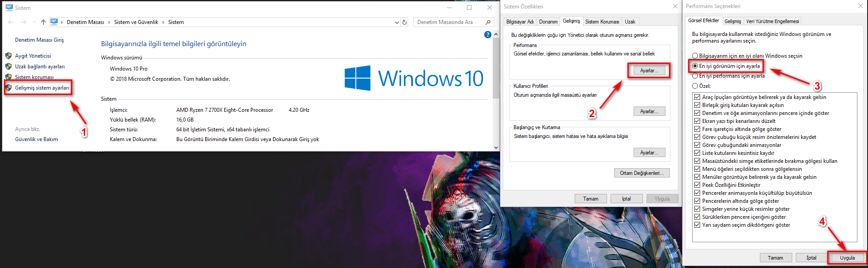Click Uygula in Performans Seçenekleri

pos(847,258)
